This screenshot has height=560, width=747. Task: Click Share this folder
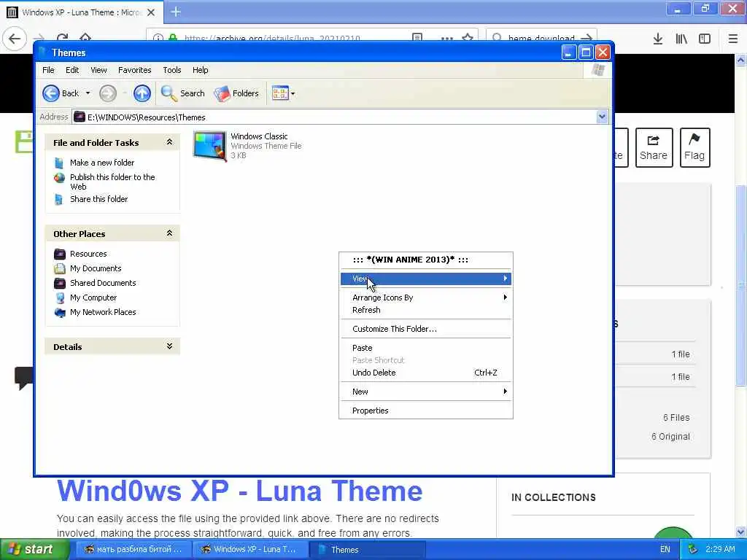click(x=98, y=199)
